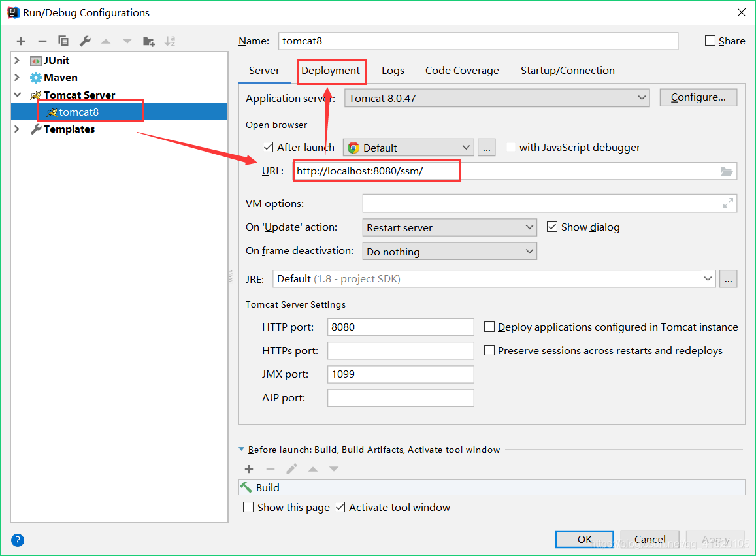Open the On 'Update' action dropdown
756x556 pixels.
tap(450, 227)
